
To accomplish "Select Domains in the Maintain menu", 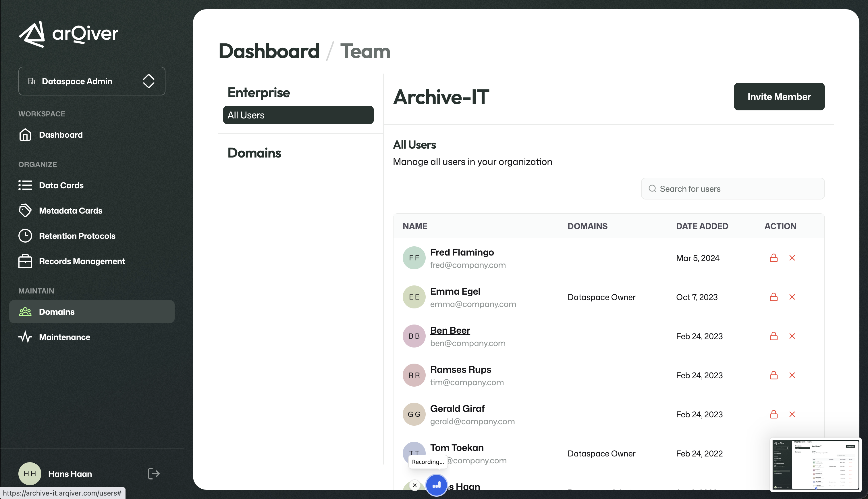I will (92, 312).
